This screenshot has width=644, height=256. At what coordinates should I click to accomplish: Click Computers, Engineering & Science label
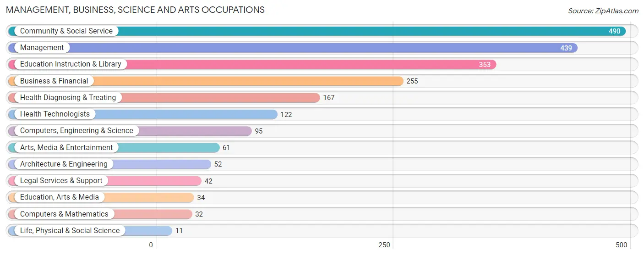click(x=76, y=131)
